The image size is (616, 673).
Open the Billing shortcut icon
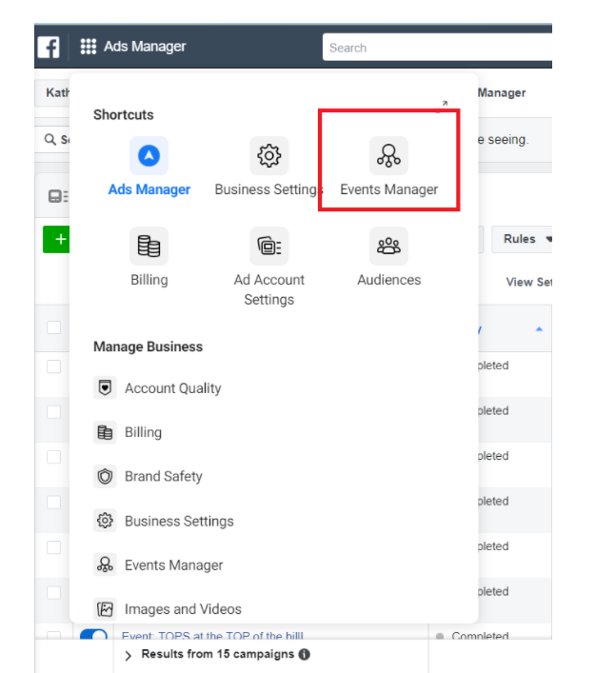click(149, 246)
